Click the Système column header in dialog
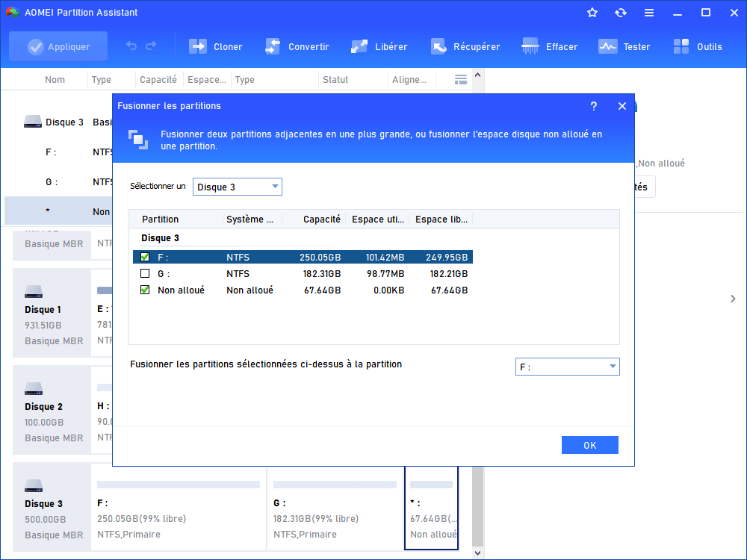 click(249, 219)
